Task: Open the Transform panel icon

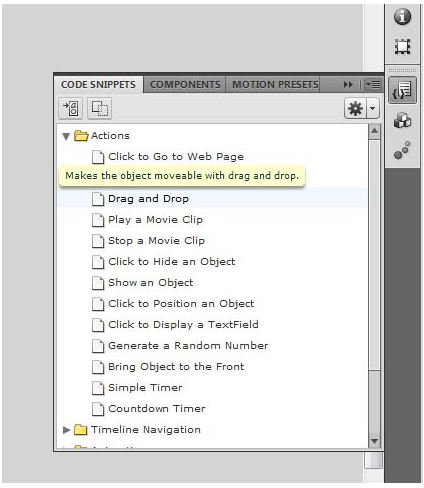Action: click(402, 47)
